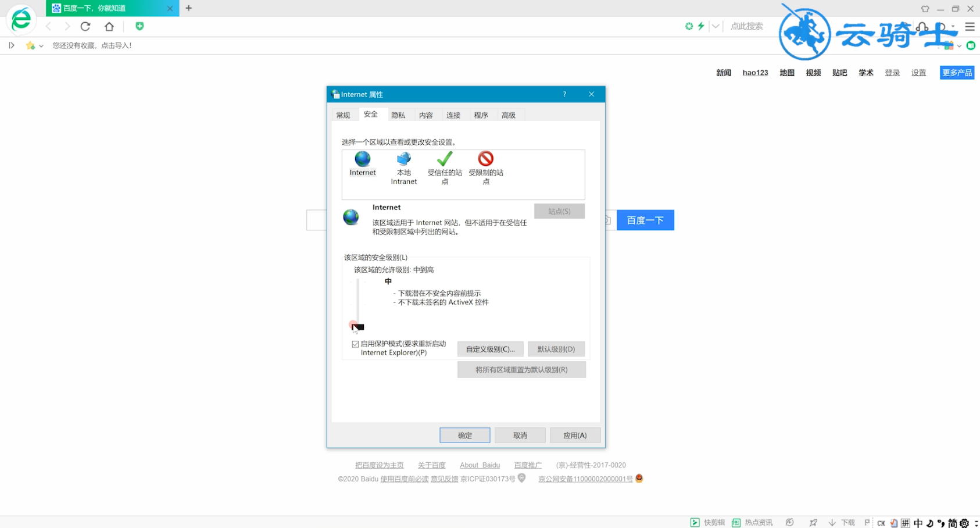Switch to the 常规 tab

[x=343, y=115]
